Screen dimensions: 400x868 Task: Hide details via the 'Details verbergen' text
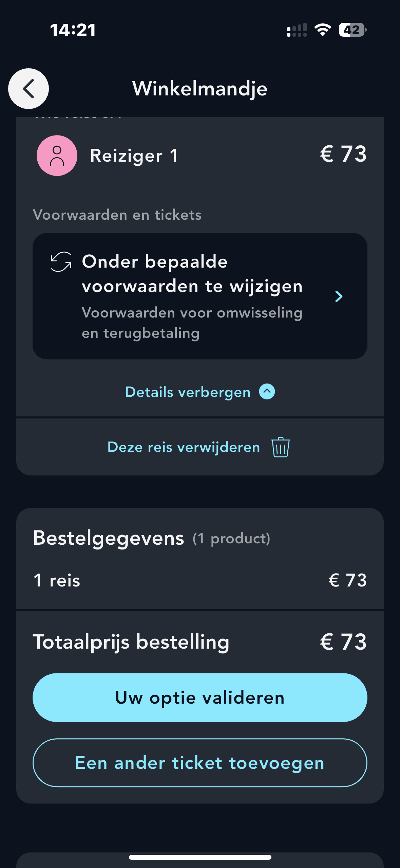pos(188,392)
